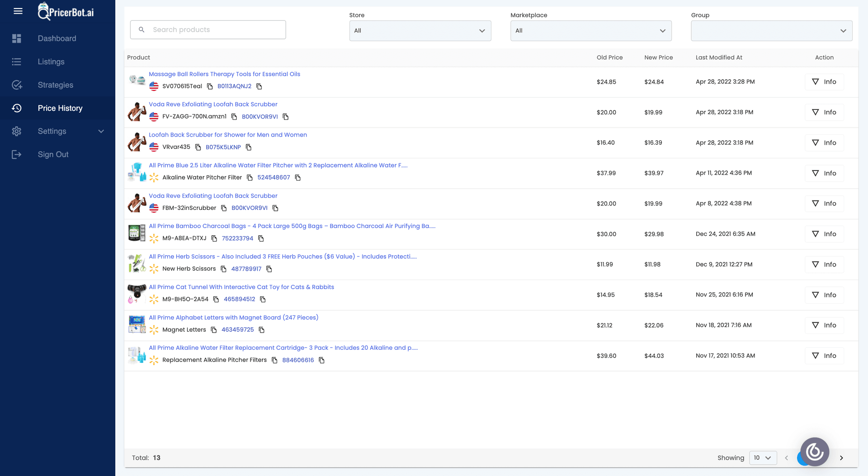Select Price History in the sidebar

tap(60, 108)
